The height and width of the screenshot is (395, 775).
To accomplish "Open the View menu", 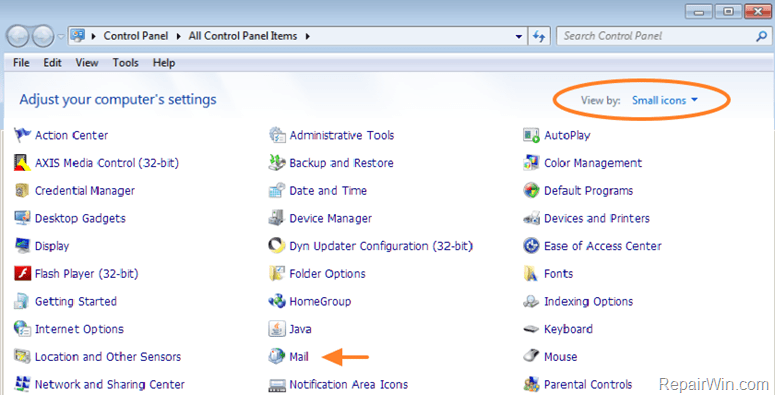I will [87, 63].
